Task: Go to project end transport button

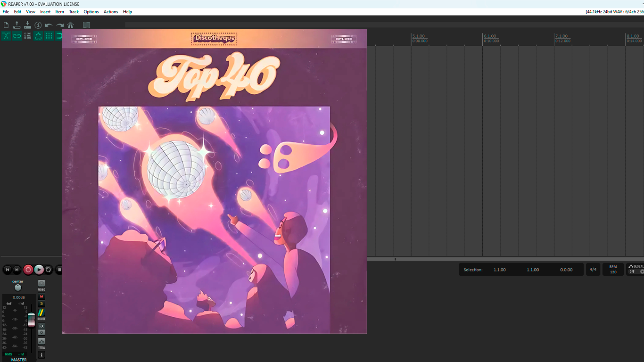Action: click(x=17, y=270)
